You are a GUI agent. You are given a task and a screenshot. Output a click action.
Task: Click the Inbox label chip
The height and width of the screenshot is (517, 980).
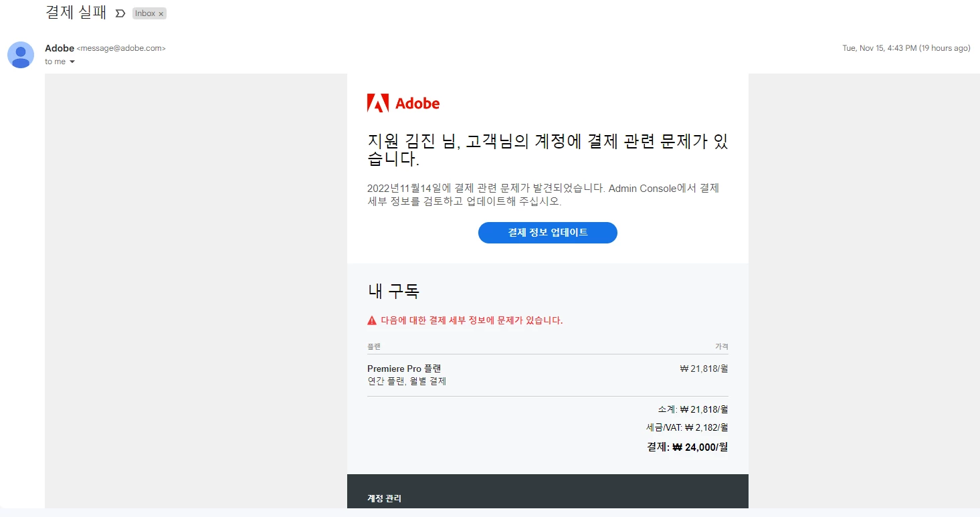coord(149,13)
